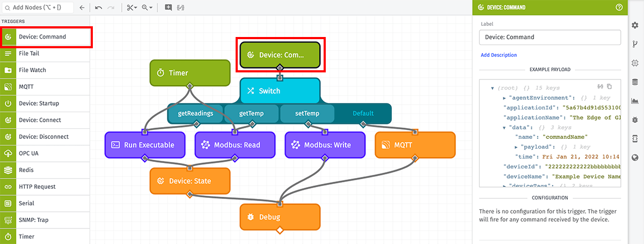
Task: Open the help icon in Device: Command header
Action: [x=619, y=8]
